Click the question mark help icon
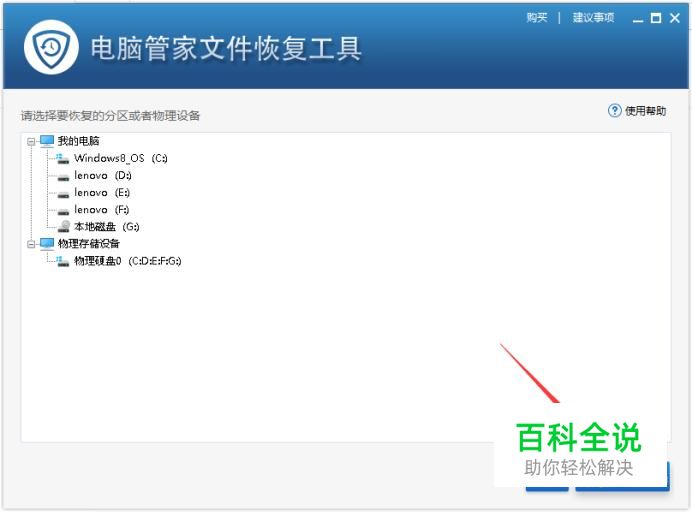 tap(614, 110)
